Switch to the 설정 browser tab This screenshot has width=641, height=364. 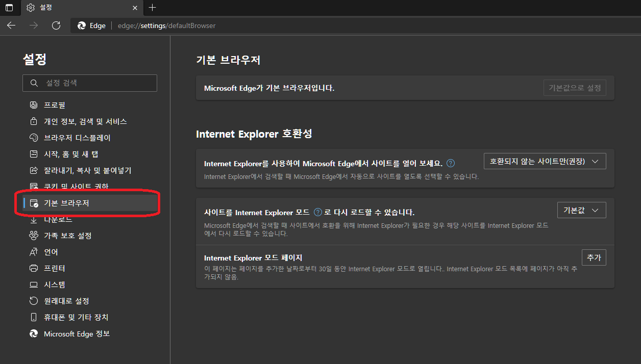pos(82,8)
